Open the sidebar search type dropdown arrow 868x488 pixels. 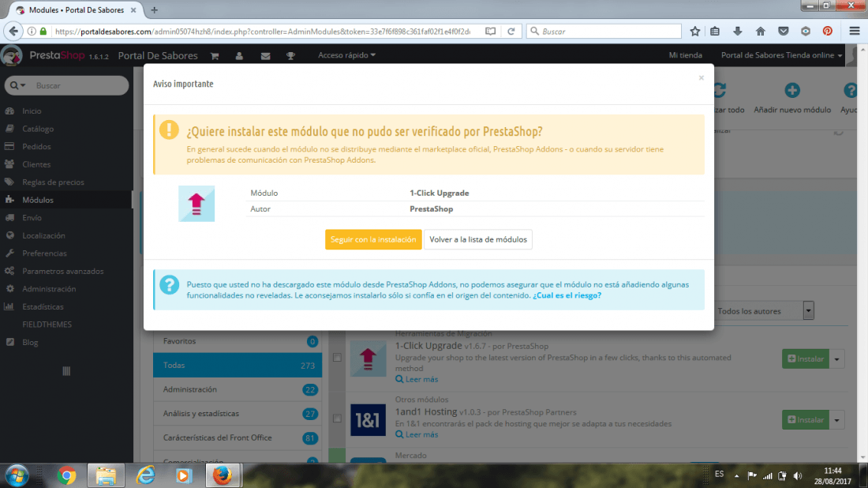click(17, 86)
